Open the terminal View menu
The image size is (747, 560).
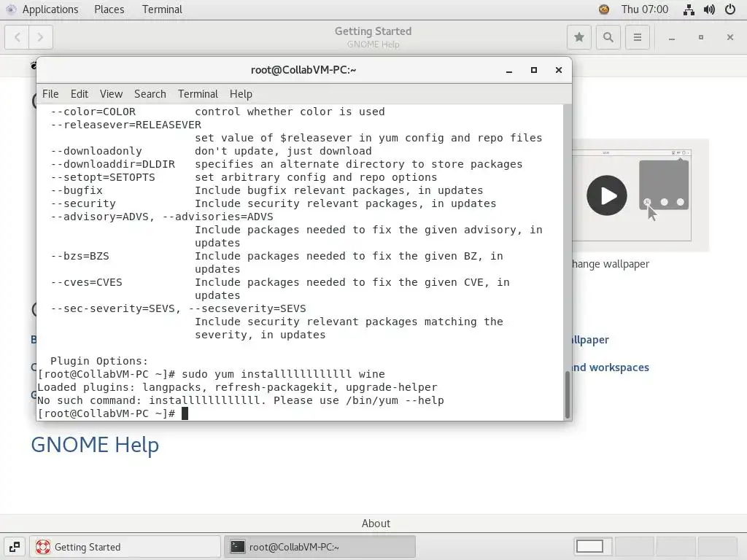coord(111,94)
